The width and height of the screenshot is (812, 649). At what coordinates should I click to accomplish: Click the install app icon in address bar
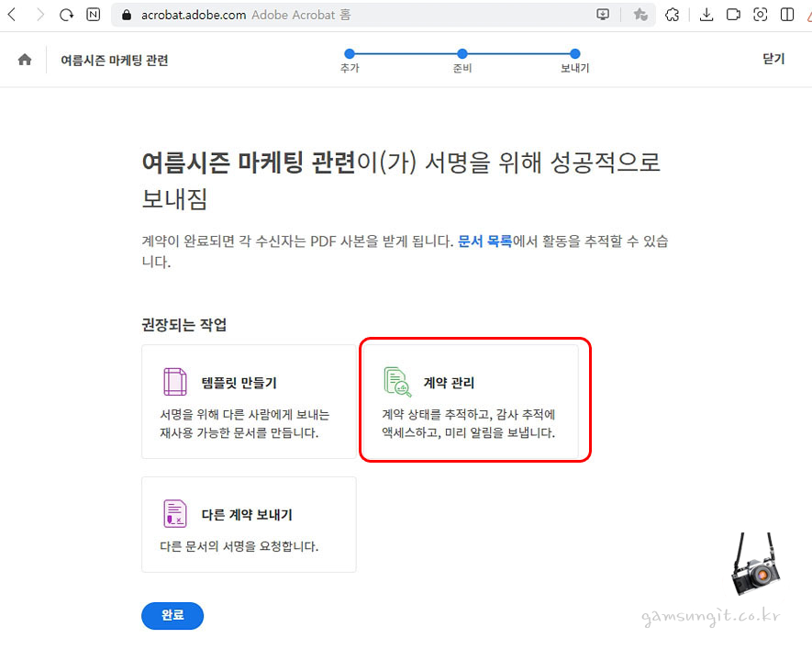coord(603,15)
